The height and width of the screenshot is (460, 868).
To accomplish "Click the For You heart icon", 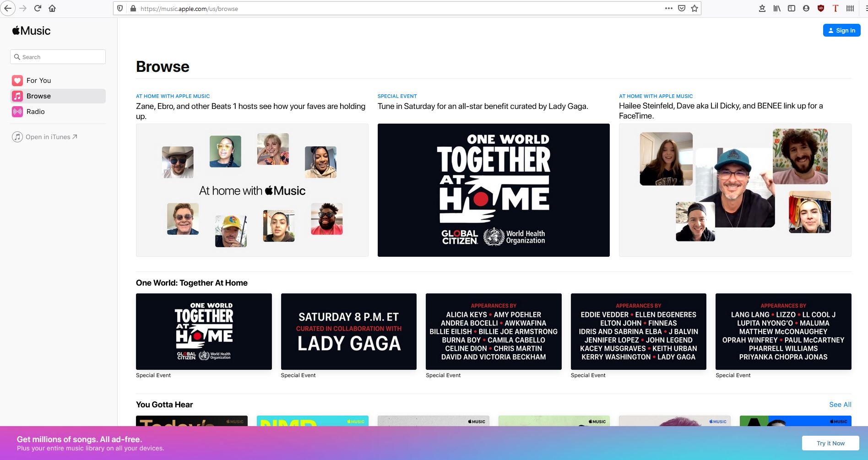I will [x=17, y=81].
